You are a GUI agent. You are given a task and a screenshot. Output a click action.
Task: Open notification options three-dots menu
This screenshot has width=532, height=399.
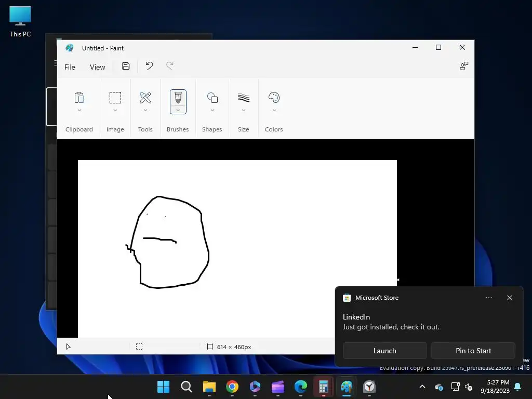(489, 298)
